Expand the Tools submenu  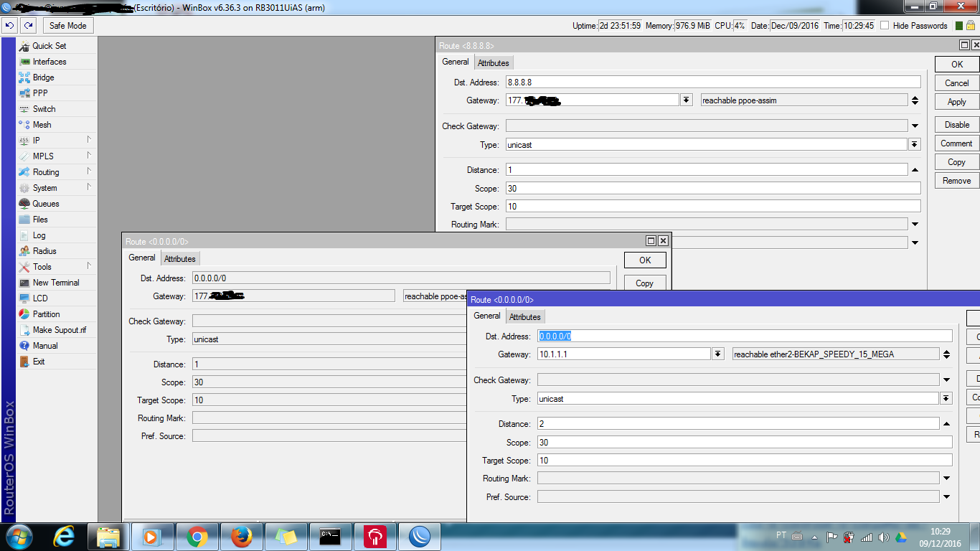(x=56, y=267)
